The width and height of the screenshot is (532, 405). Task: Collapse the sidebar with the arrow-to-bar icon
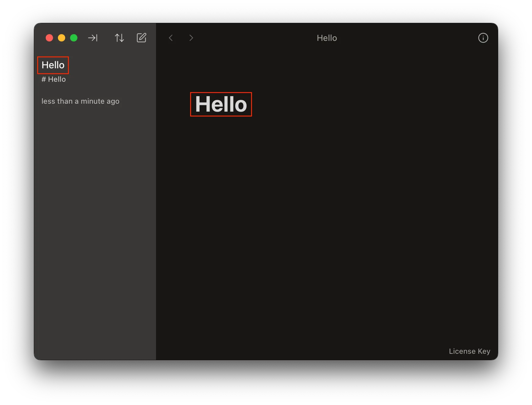point(93,38)
